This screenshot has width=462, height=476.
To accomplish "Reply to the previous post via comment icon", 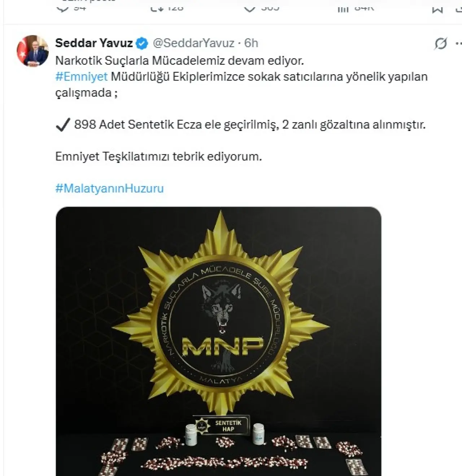I will point(63,7).
